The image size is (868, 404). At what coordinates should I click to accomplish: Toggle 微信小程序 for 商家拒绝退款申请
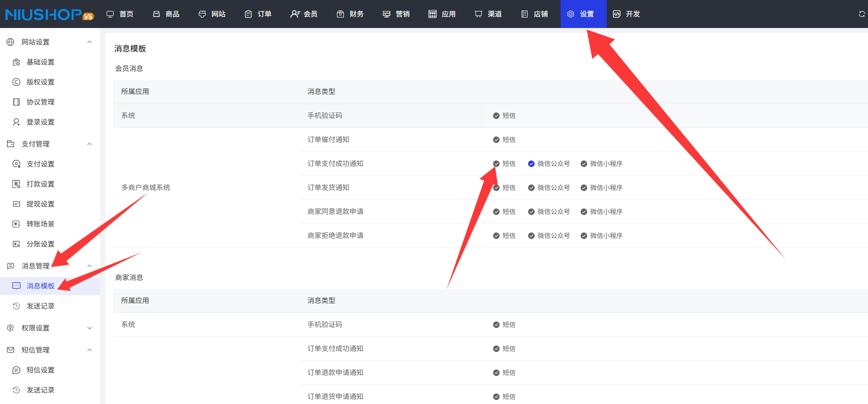click(x=584, y=235)
